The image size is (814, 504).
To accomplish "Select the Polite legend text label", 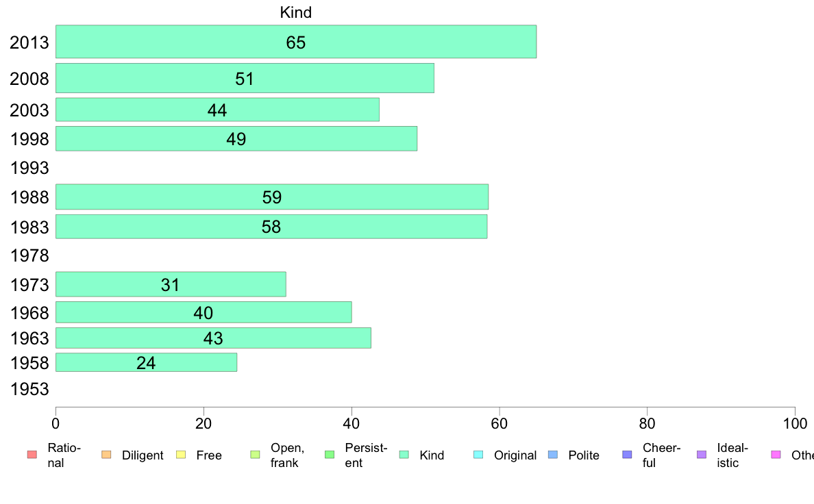I will coord(584,455).
